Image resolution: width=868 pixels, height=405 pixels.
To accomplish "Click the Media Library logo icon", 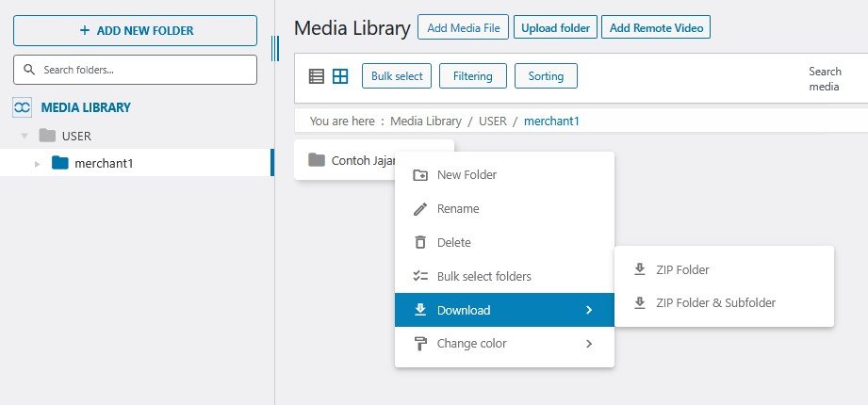I will coord(23,107).
